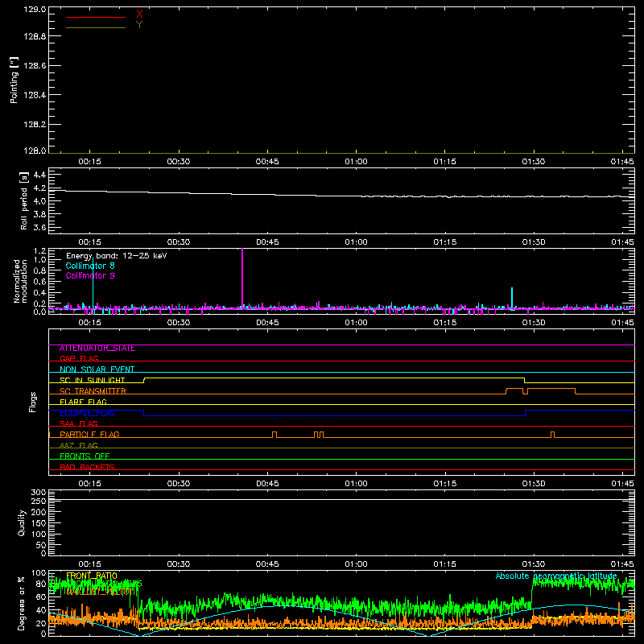Click the 128.2 tick on the Pointing axis
Screen dimensions: 644x644
pyautogui.click(x=35, y=125)
